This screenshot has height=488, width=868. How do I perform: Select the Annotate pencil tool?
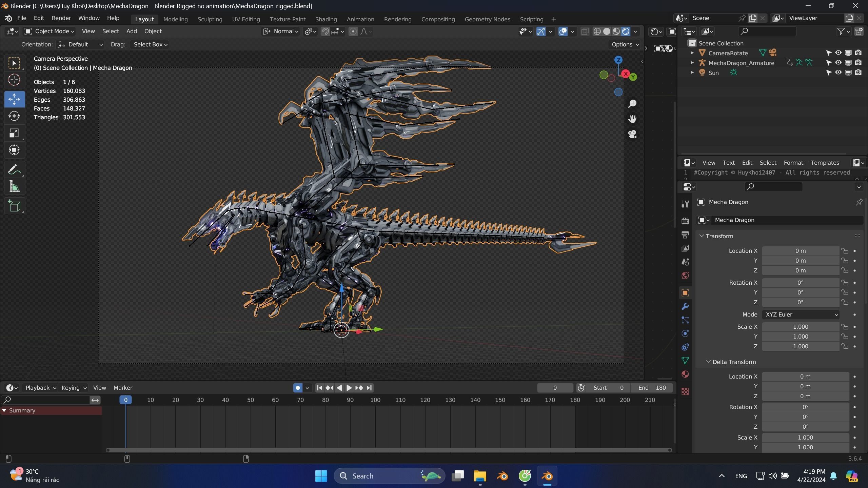tap(14, 169)
